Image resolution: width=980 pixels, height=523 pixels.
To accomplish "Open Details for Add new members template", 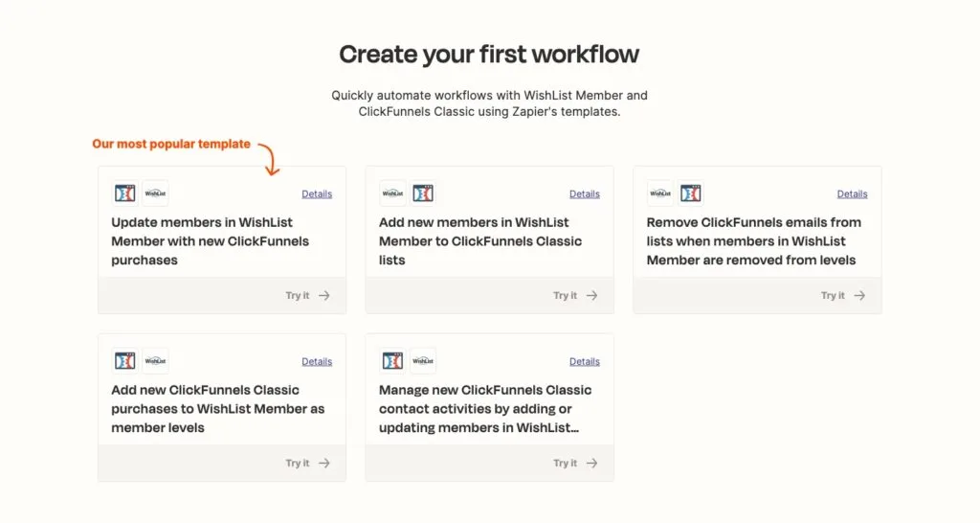I will tap(585, 194).
